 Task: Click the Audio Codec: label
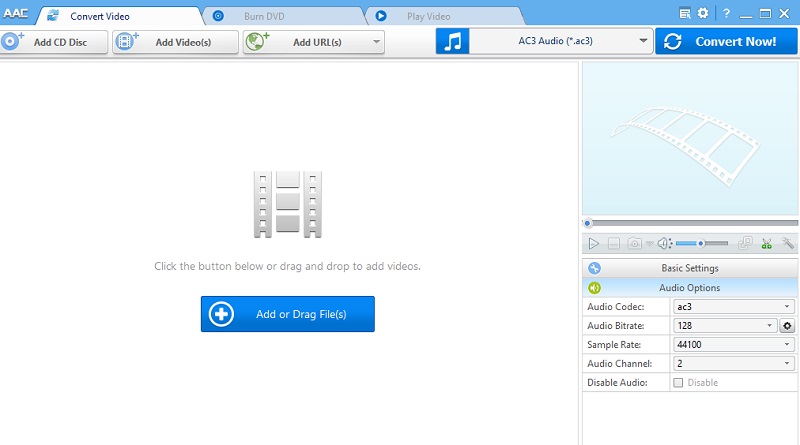[615, 307]
